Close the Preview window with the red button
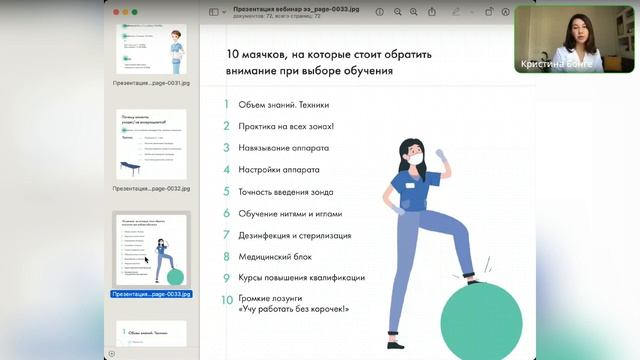The width and height of the screenshot is (640, 360). pos(116,12)
